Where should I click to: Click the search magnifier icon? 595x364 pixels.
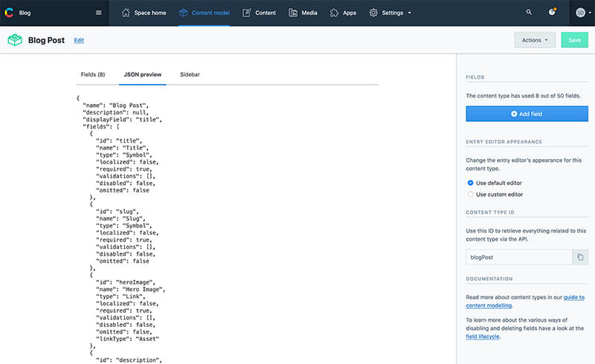pos(529,13)
